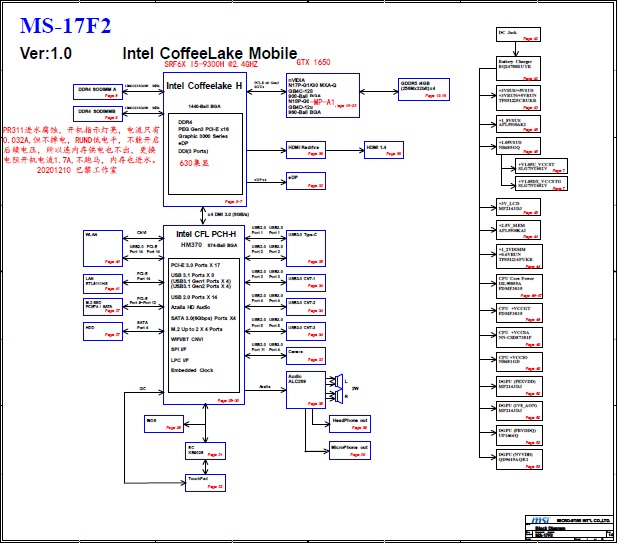Image resolution: width=628 pixels, height=555 pixels.
Task: Click the Embedded Clock line
Action: 192,370
